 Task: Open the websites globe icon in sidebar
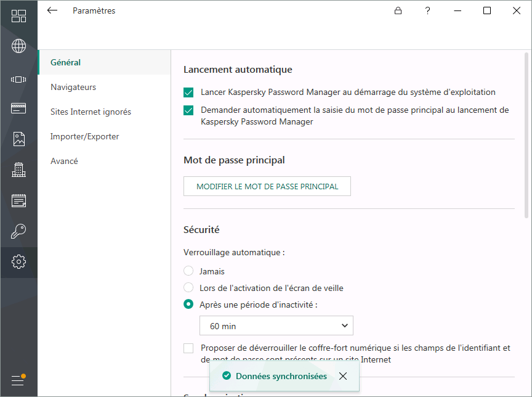(18, 46)
